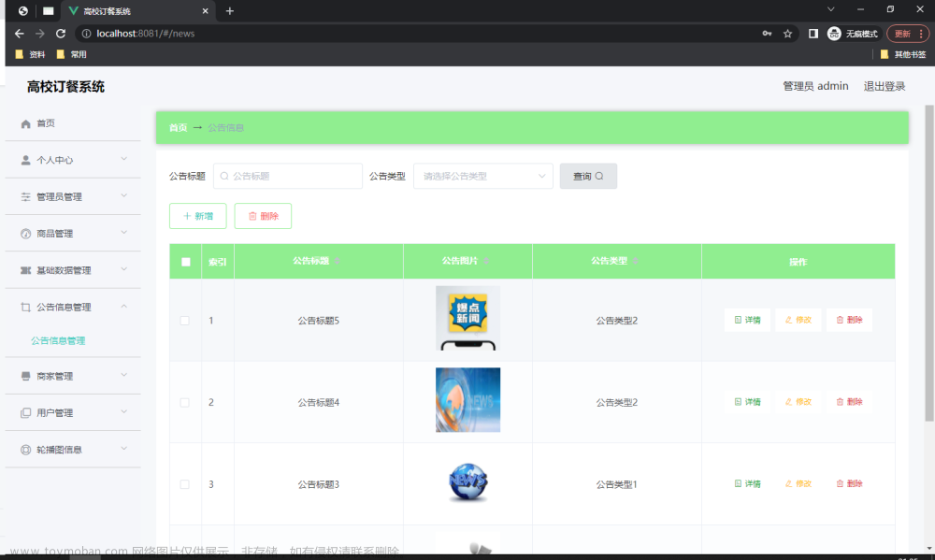
Task: Click the copy icon for 用户管理
Action: (x=25, y=412)
